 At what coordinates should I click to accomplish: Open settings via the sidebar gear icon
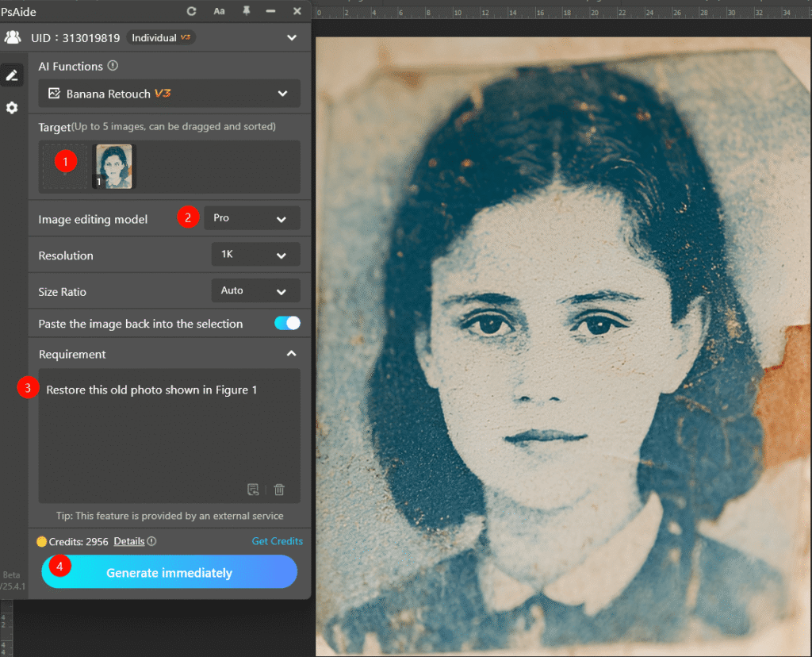[12, 107]
